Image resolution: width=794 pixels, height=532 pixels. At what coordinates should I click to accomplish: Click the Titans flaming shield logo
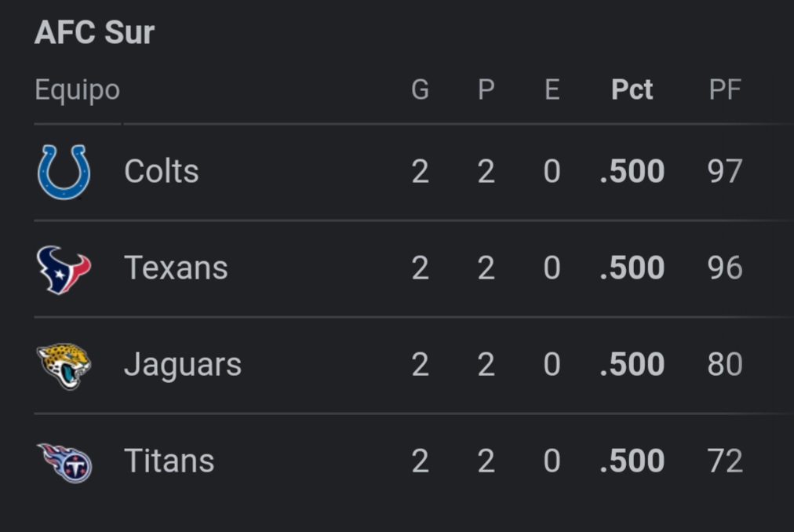(65, 461)
